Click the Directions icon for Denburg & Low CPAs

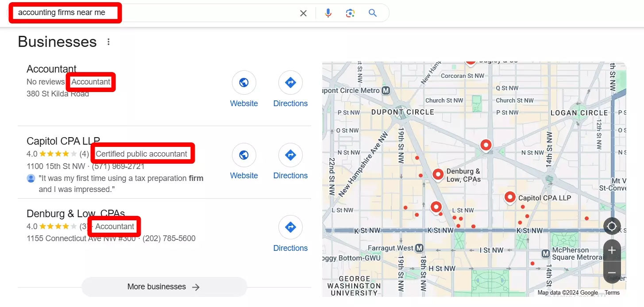pos(290,227)
